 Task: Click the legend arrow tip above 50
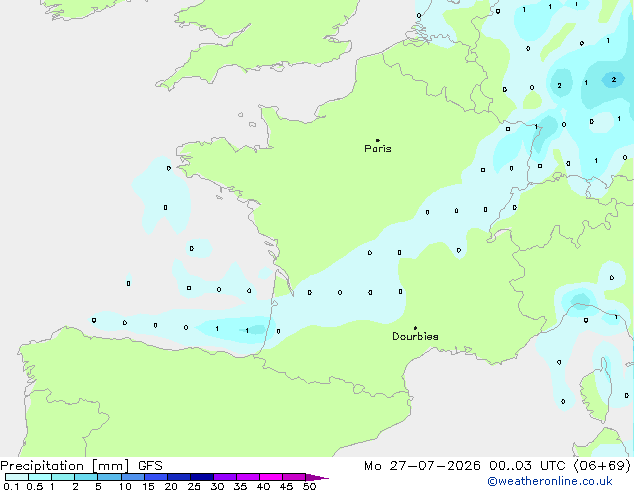pos(317,477)
